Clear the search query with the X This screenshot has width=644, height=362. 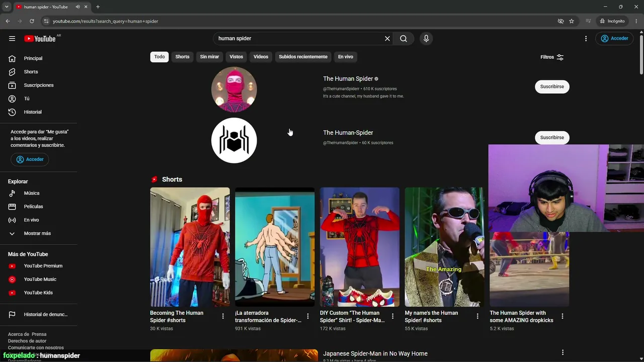[x=387, y=39]
